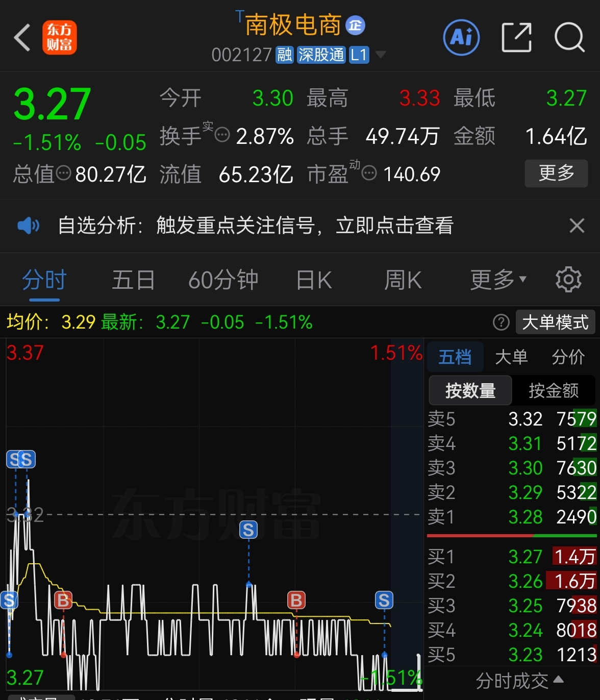The width and height of the screenshot is (600, 700).
Task: Tap the 卖1 row at 3.28
Action: (x=512, y=517)
